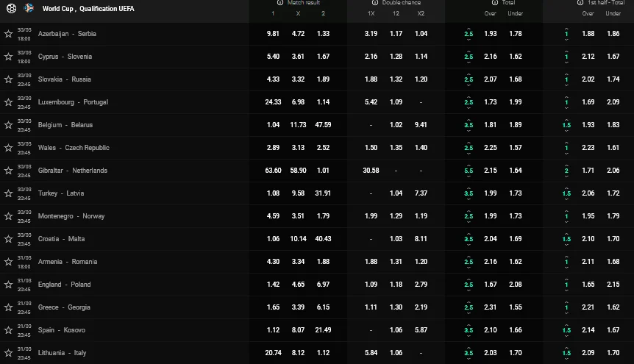This screenshot has width=634, height=364.
Task: Click the soccer ball icon in header
Action: [10, 9]
